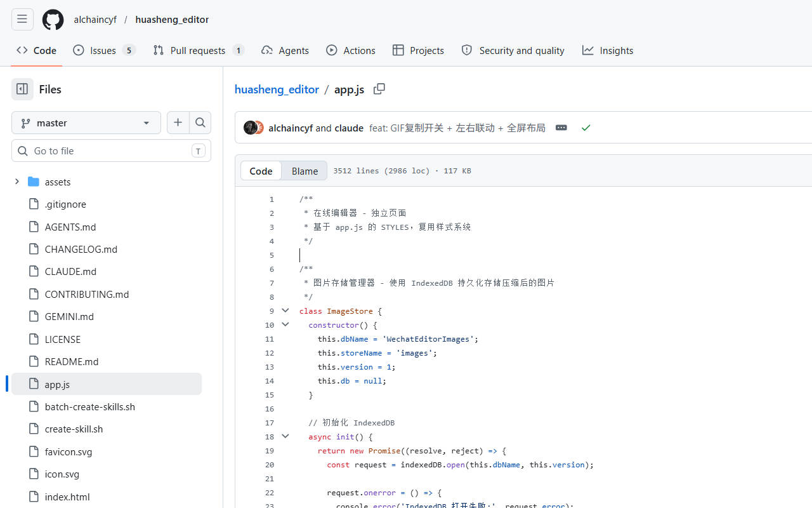Viewport: 812px width, 508px height.
Task: Collapse the constructor block at line 10
Action: pos(285,324)
